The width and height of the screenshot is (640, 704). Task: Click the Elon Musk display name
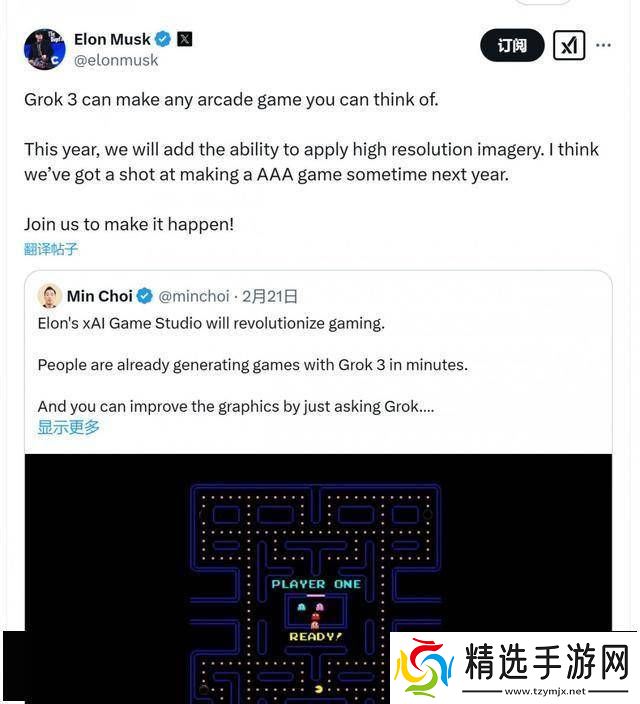point(112,40)
